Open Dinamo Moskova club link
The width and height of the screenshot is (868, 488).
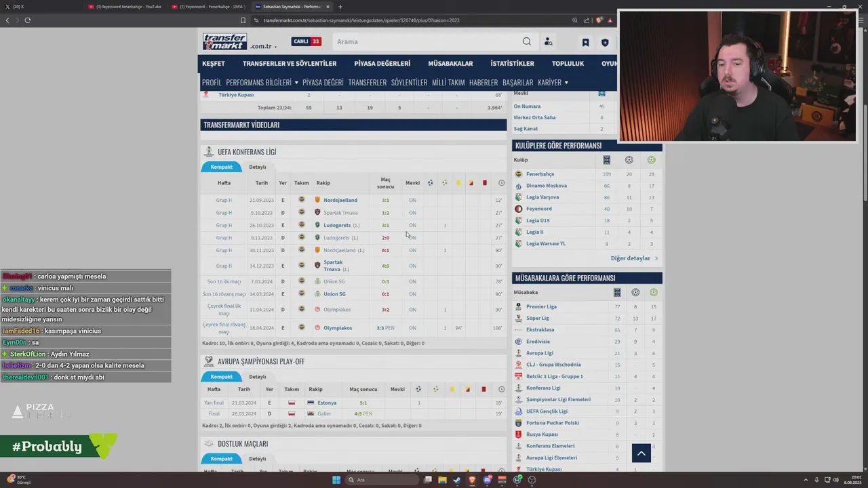pyautogui.click(x=547, y=186)
